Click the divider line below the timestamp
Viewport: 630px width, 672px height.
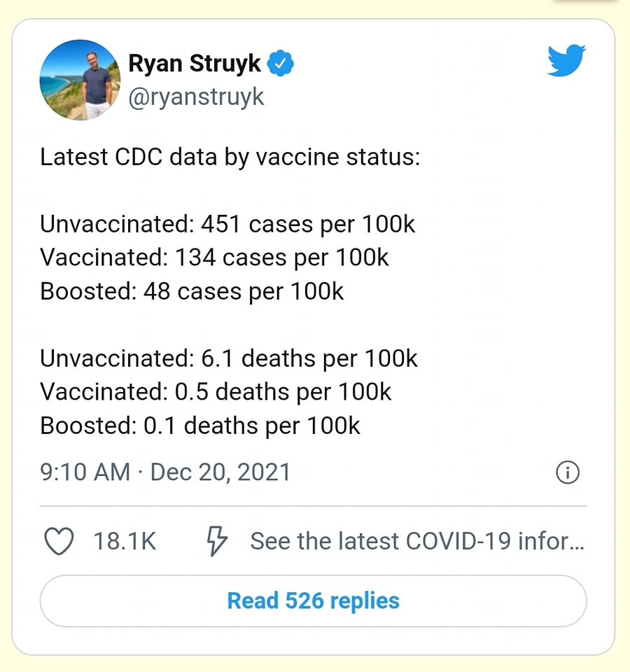tap(313, 505)
